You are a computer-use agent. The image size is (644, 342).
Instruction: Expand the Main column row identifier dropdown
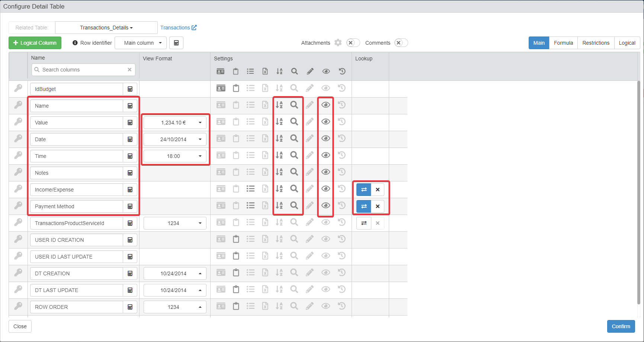tap(141, 43)
